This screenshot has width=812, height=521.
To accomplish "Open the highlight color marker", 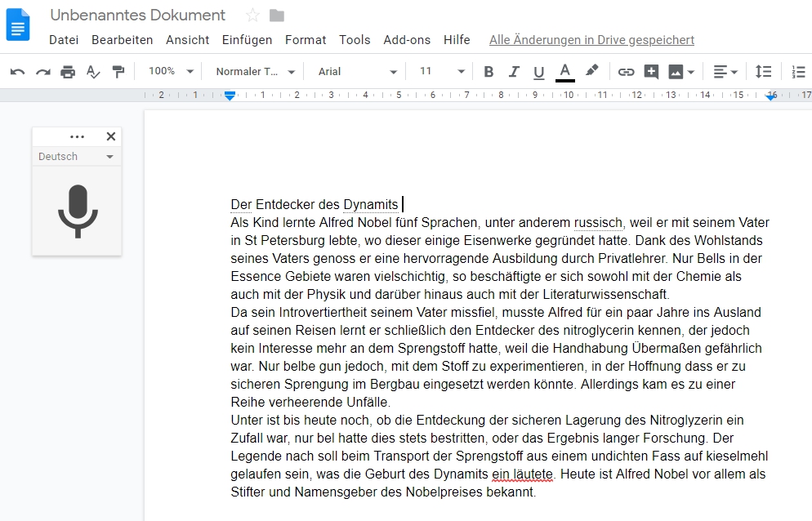I will [x=592, y=70].
